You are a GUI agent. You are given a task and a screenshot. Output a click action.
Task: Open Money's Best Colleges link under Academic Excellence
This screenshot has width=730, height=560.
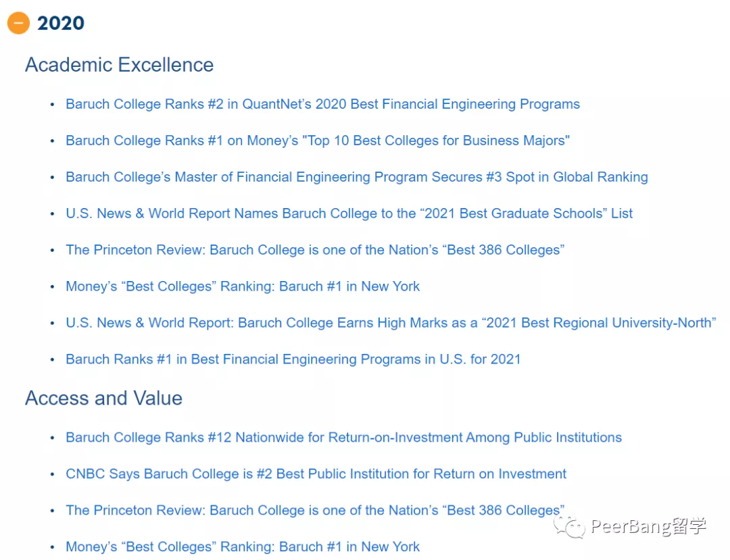243,286
